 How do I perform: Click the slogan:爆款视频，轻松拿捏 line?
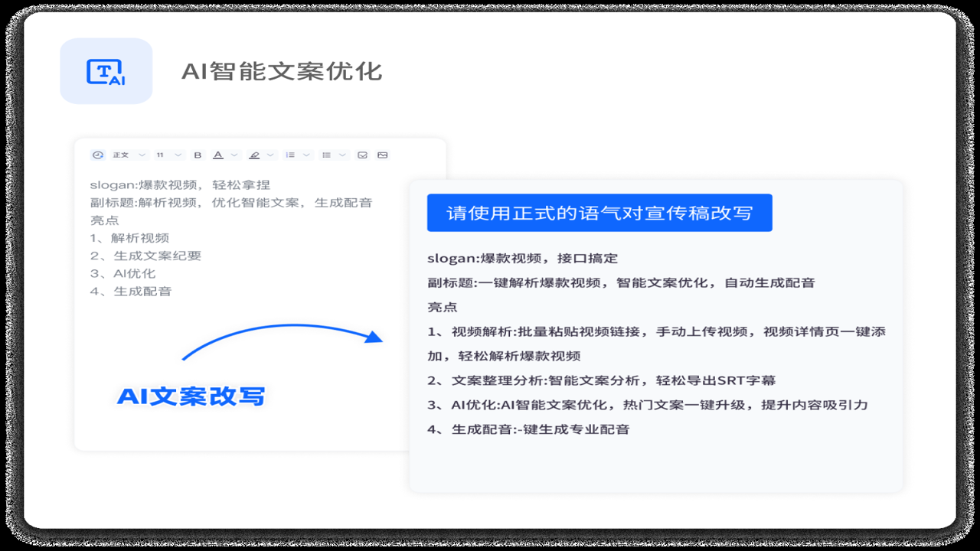click(180, 185)
